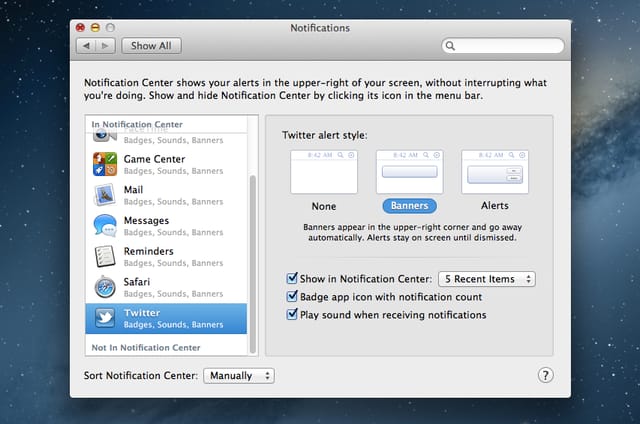Select Messages in the app list
The image size is (640, 424).
pyautogui.click(x=166, y=226)
